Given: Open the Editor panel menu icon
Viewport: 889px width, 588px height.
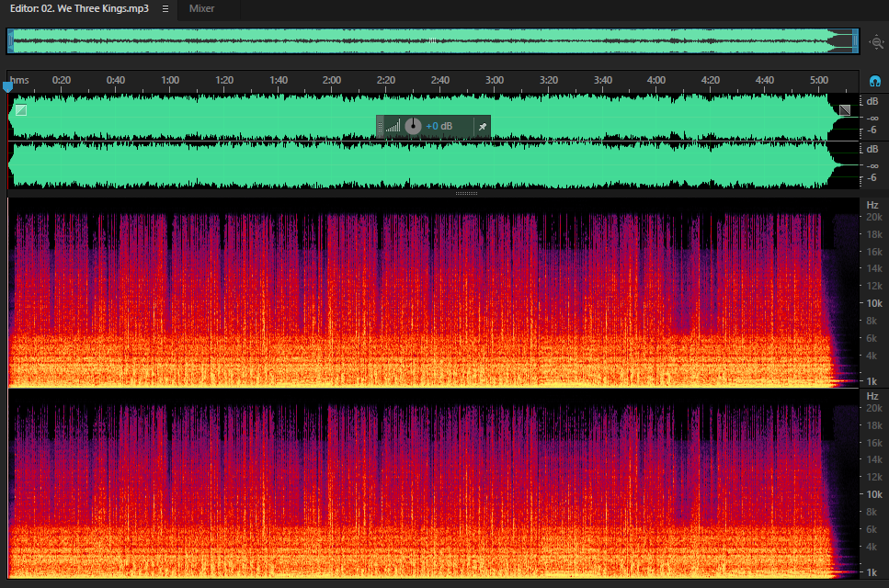Looking at the screenshot, I should pos(165,8).
